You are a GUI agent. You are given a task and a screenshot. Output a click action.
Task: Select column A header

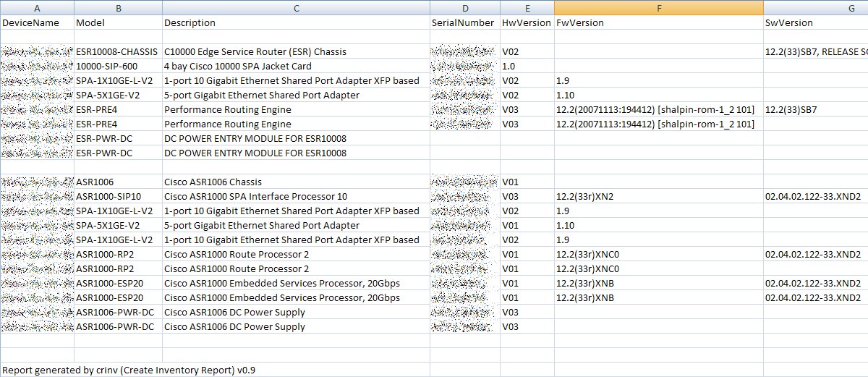[x=37, y=7]
